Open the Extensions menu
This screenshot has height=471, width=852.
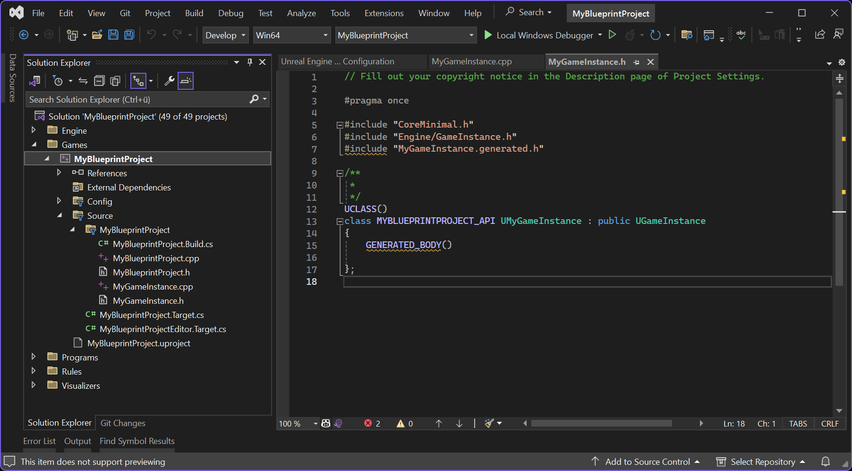[384, 13]
